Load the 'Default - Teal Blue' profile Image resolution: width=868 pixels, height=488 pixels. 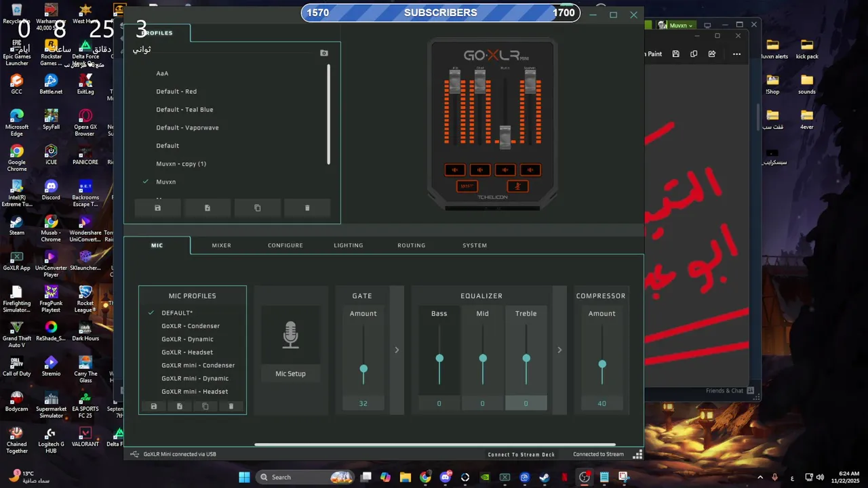[184, 109]
